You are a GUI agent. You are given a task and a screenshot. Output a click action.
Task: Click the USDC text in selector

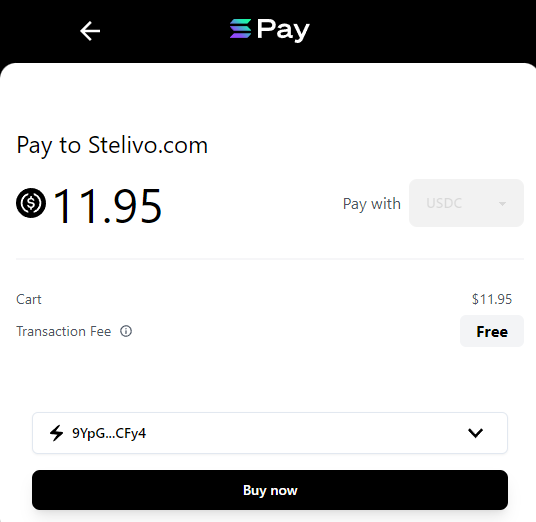444,203
